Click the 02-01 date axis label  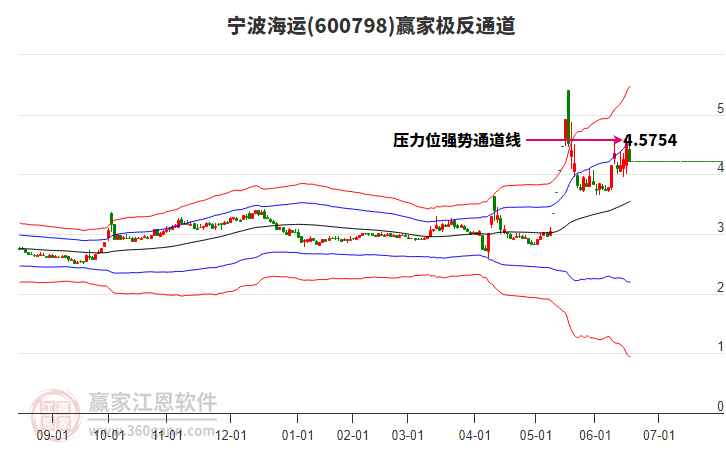pyautogui.click(x=352, y=435)
